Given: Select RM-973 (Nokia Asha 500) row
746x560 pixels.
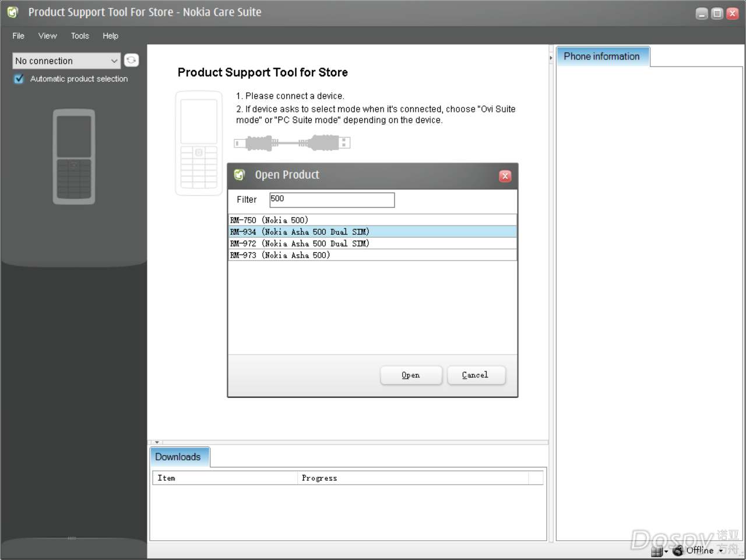Looking at the screenshot, I should [x=372, y=255].
